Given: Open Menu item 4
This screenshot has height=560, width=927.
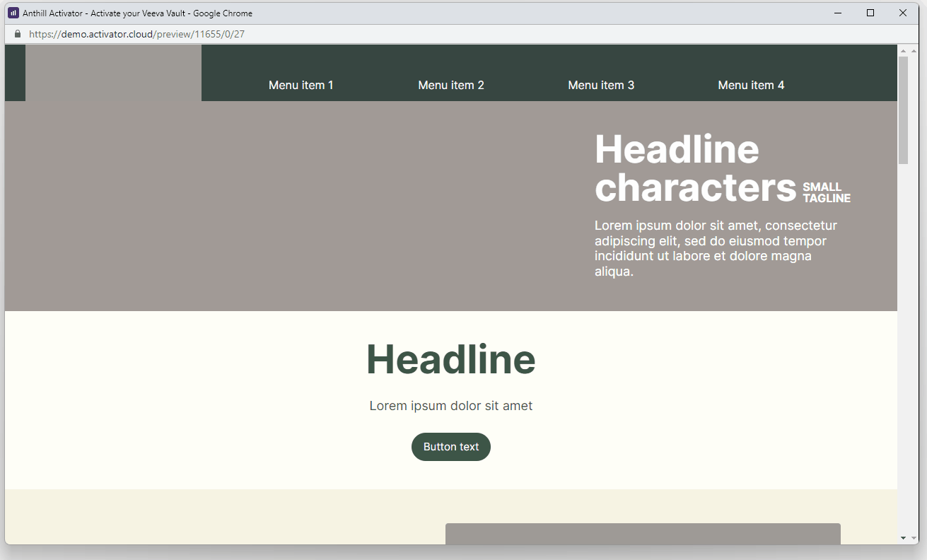Looking at the screenshot, I should point(751,85).
